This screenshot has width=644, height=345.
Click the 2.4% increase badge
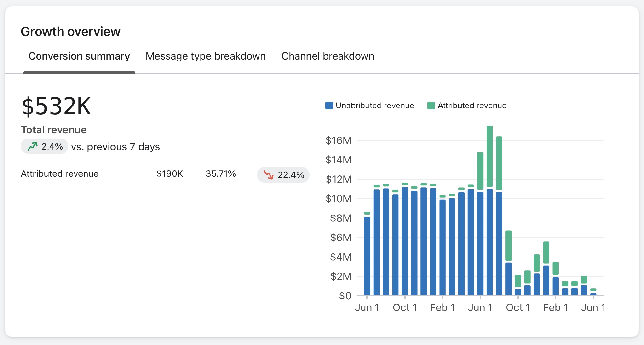pyautogui.click(x=44, y=147)
